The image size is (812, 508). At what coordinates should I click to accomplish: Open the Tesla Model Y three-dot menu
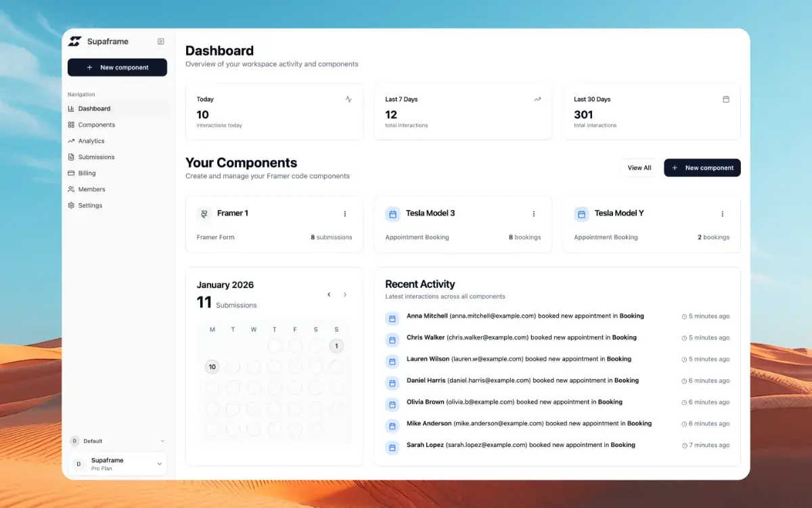[x=722, y=214]
